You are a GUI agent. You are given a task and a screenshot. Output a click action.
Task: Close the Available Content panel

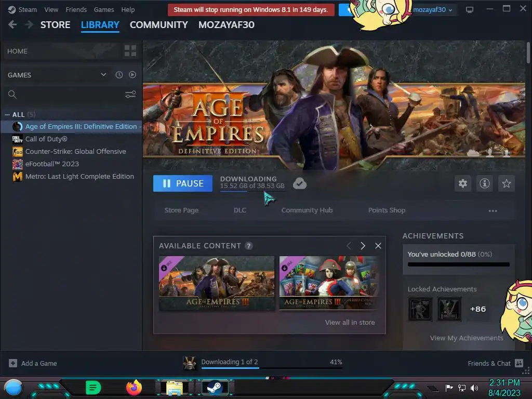pyautogui.click(x=378, y=246)
